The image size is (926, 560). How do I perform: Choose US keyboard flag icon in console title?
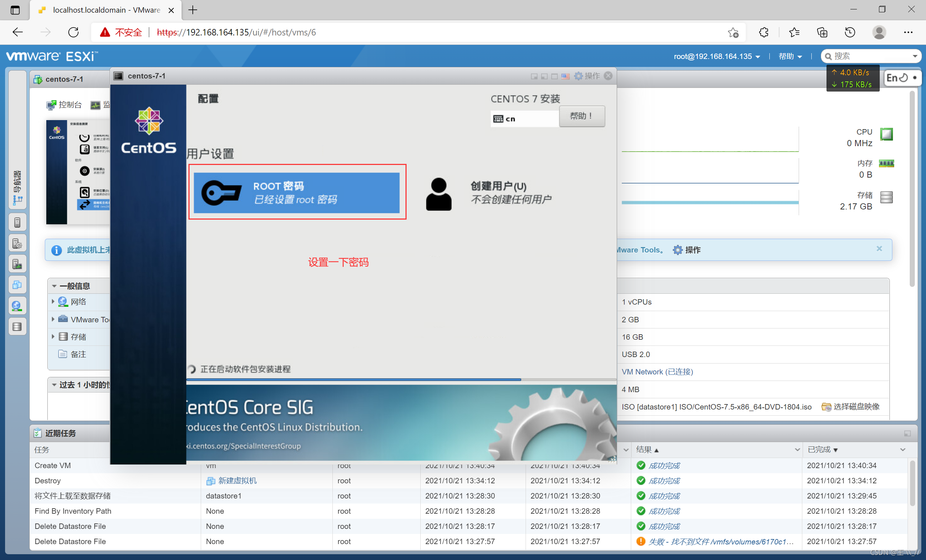(x=565, y=76)
